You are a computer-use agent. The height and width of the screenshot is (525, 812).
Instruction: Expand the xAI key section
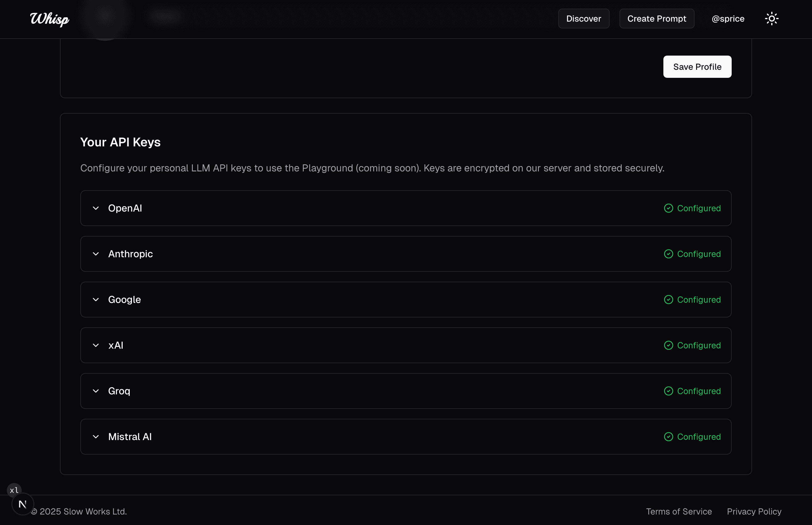click(96, 345)
